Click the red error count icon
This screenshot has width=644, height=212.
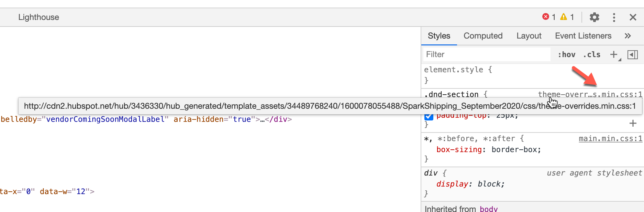coord(546,17)
